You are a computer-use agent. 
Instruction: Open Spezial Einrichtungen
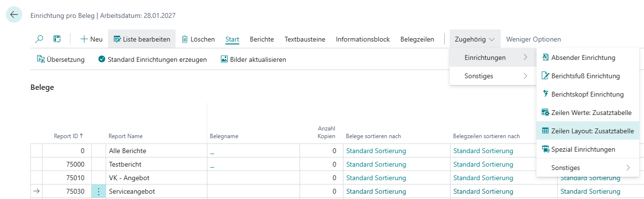(x=588, y=149)
